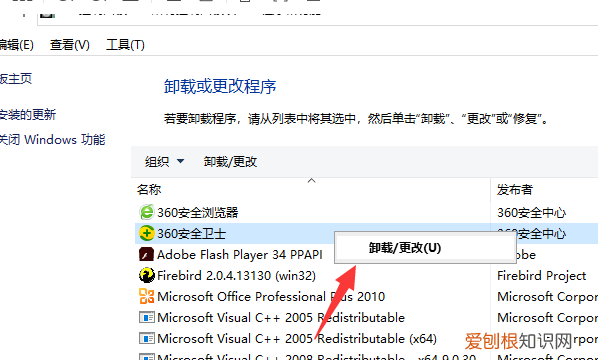
Task: Click the Microsoft Office Professional icon
Action: (146, 296)
